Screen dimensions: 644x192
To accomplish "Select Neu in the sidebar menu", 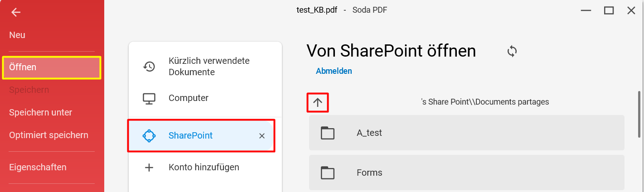I will click(17, 35).
